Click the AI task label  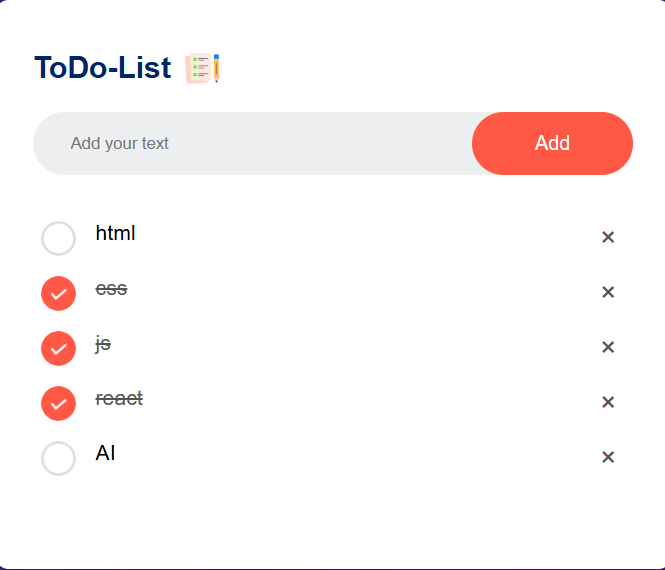pyautogui.click(x=105, y=453)
